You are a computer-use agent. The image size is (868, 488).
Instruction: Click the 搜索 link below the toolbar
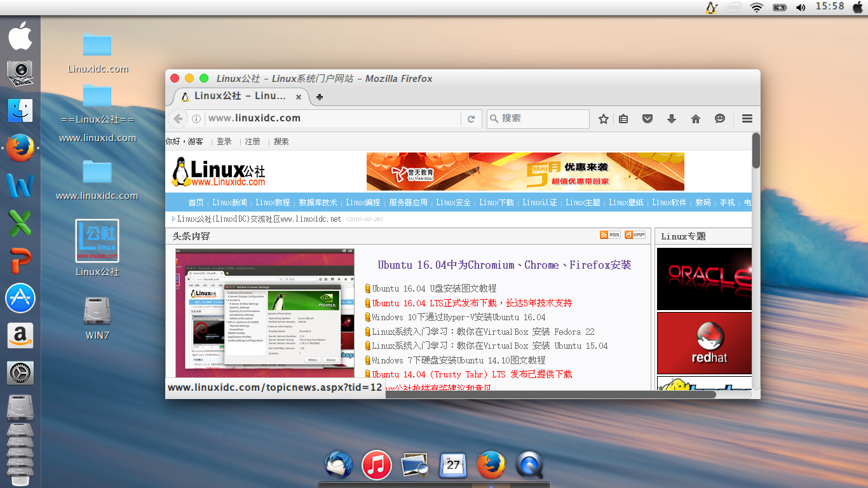pyautogui.click(x=281, y=142)
